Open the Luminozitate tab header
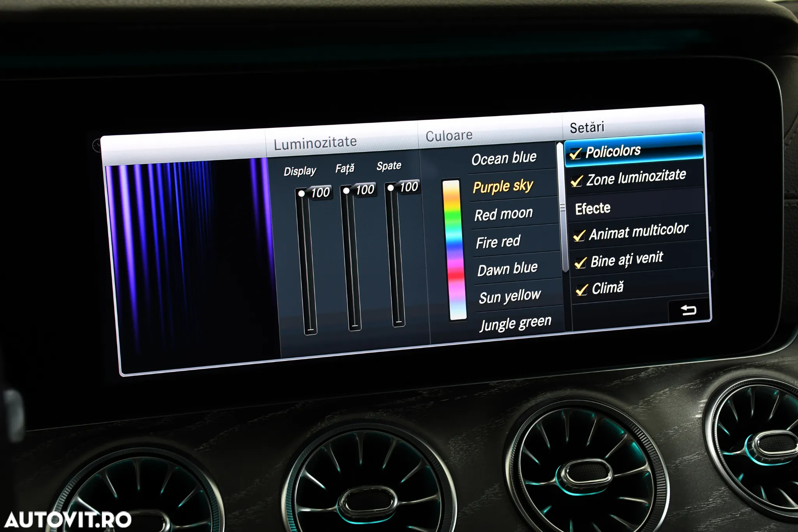Viewport: 798px width, 532px height. coord(315,143)
